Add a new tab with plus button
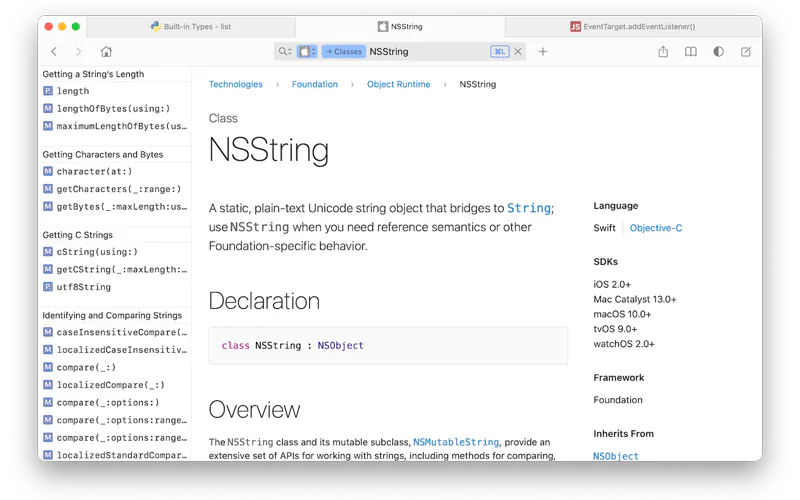This screenshot has width=800, height=500. [x=543, y=52]
